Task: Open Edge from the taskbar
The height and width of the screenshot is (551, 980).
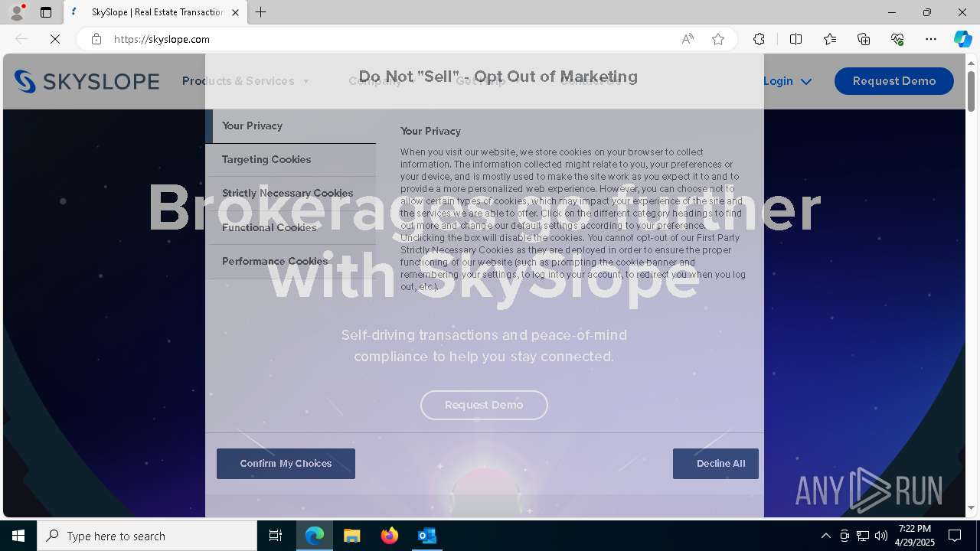Action: (x=315, y=536)
